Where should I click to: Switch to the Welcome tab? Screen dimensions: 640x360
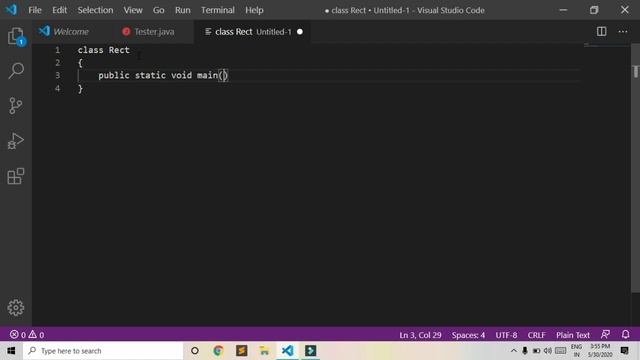click(x=71, y=31)
